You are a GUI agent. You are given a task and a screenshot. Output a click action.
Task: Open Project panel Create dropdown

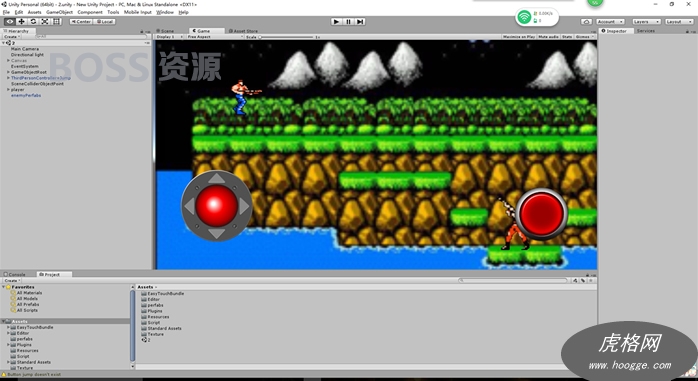click(x=12, y=281)
